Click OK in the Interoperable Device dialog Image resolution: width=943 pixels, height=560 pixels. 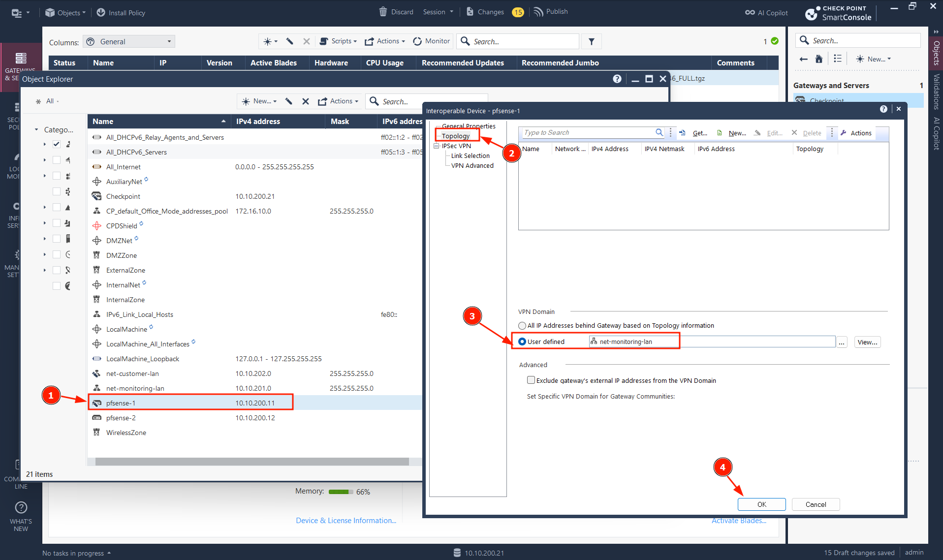[762, 504]
